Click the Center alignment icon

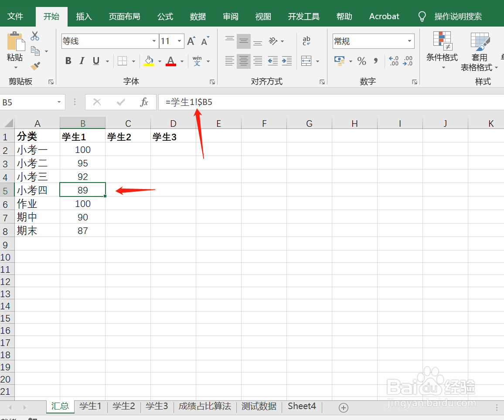243,61
